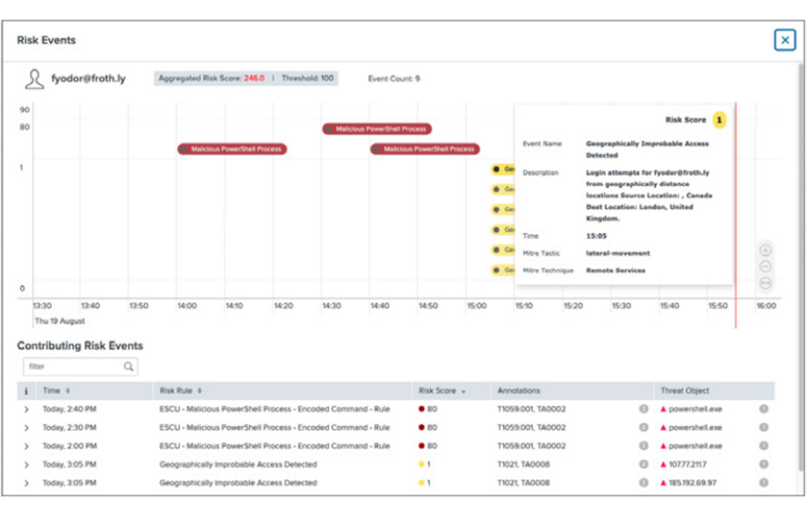
Task: Open annotations count badge for the 2:40 PM event
Action: 643,409
